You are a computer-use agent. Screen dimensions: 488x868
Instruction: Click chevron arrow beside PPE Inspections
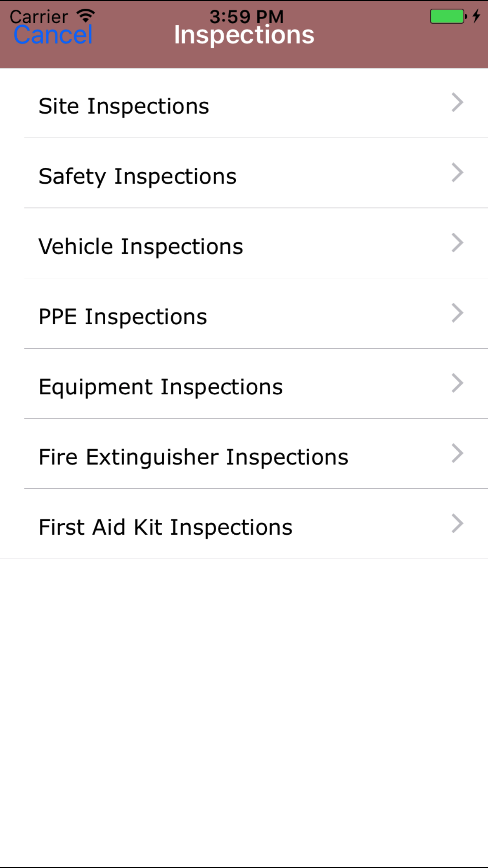(457, 313)
